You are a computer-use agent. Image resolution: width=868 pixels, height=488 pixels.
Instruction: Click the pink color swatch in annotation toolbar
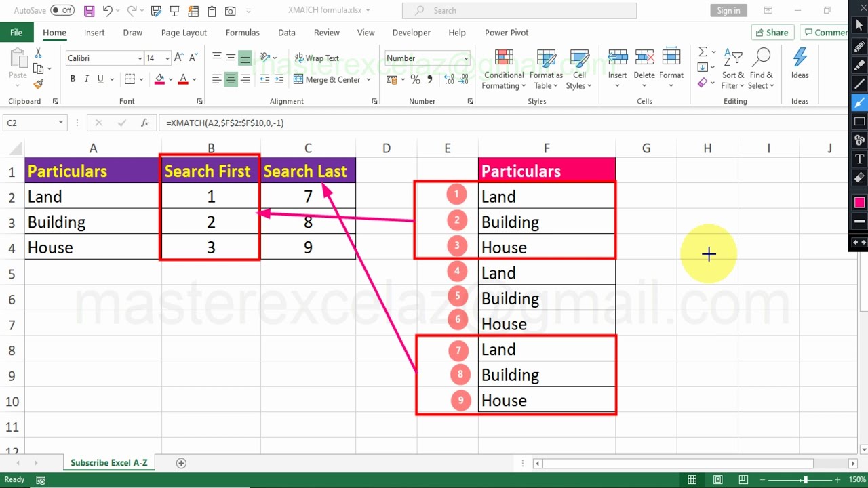tap(859, 203)
